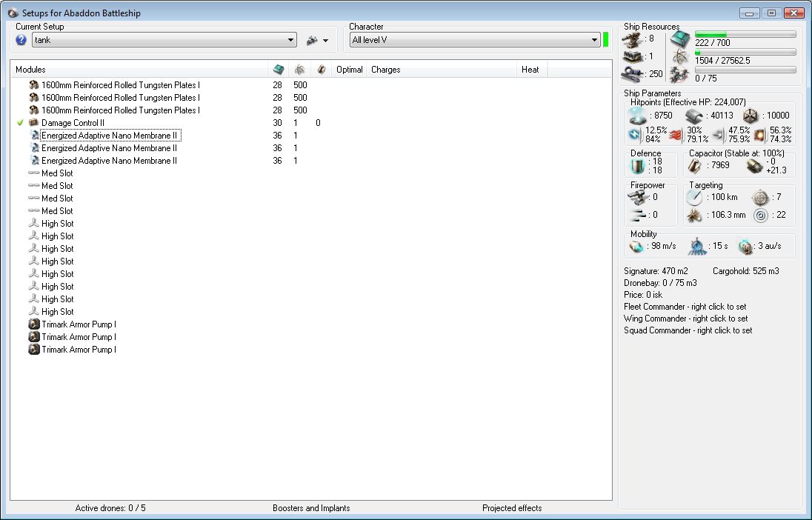
Task: Sort by the powergrid column header icon
Action: pos(299,70)
